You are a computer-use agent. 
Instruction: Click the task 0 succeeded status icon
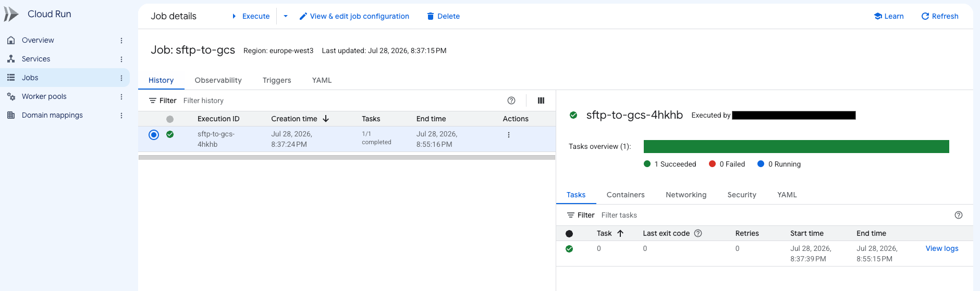[569, 249]
